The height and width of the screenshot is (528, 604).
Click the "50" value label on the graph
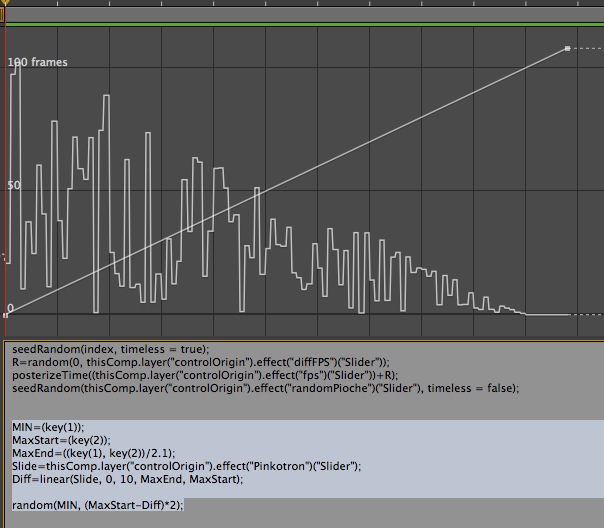14,185
